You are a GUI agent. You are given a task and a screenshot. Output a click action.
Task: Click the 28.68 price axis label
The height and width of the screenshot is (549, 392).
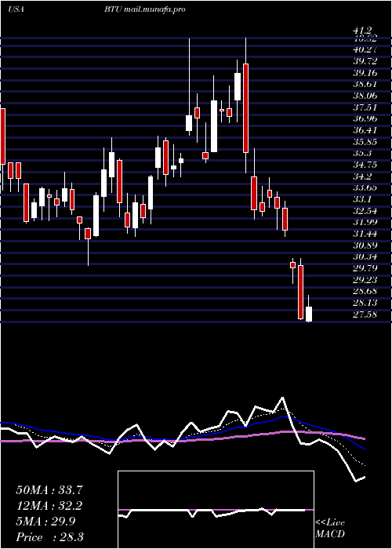(x=365, y=291)
